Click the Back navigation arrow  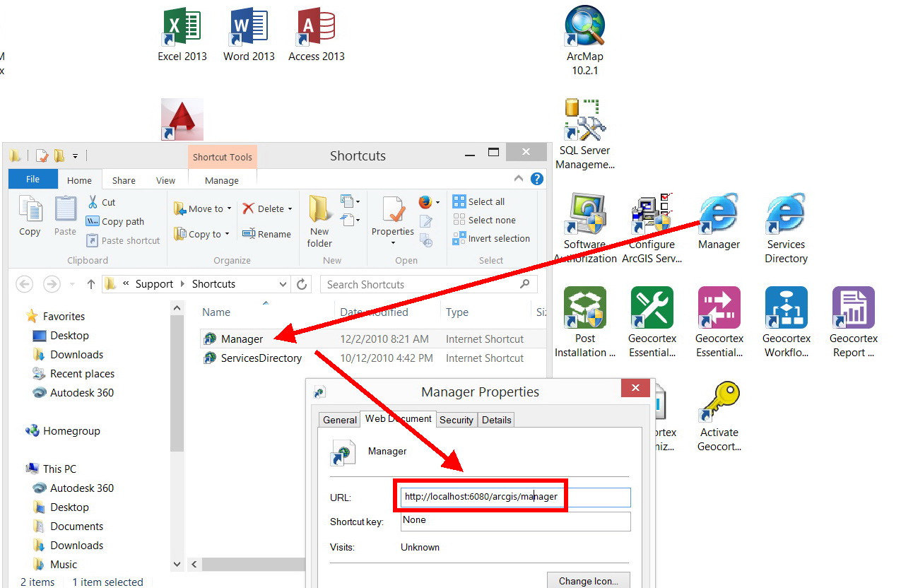coord(24,284)
